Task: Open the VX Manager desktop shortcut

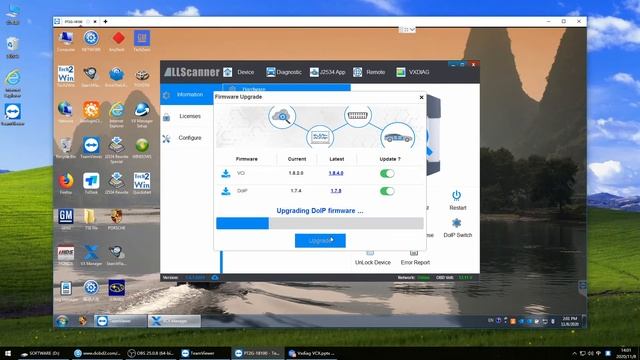Action: click(91, 254)
